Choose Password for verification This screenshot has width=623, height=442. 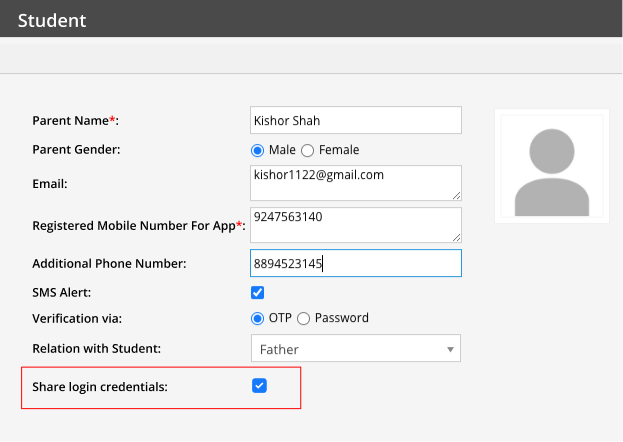coord(304,318)
